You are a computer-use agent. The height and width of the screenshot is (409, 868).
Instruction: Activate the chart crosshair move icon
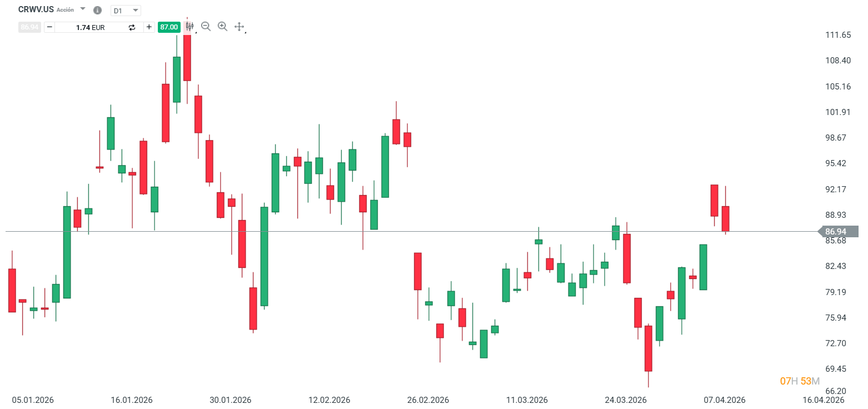(x=239, y=26)
